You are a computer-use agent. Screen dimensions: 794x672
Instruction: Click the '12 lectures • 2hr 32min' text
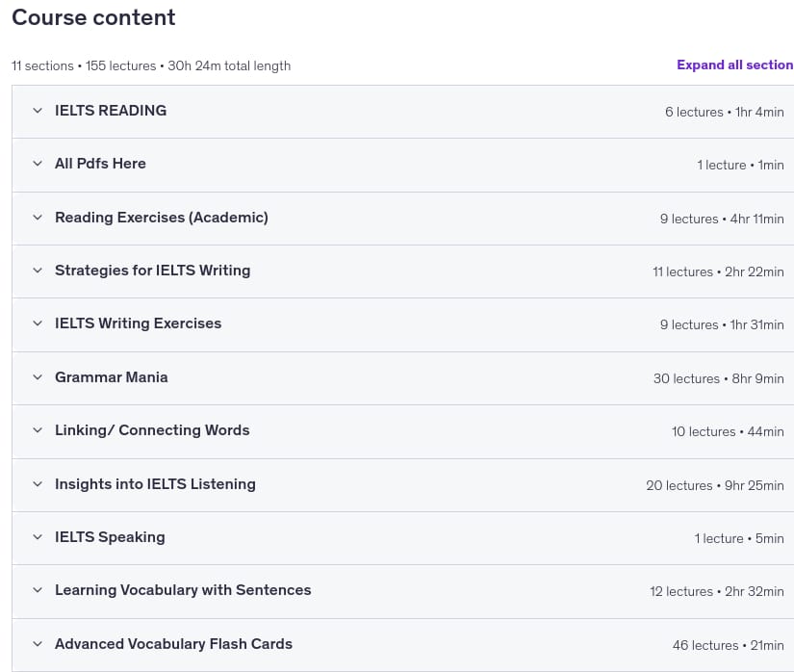tap(717, 591)
